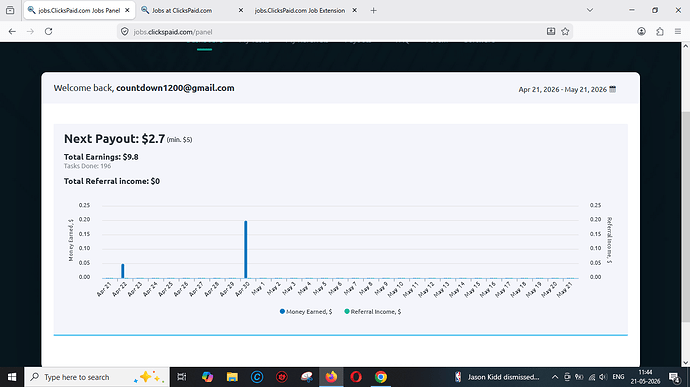Close the Jobs Panel tab

[127, 10]
